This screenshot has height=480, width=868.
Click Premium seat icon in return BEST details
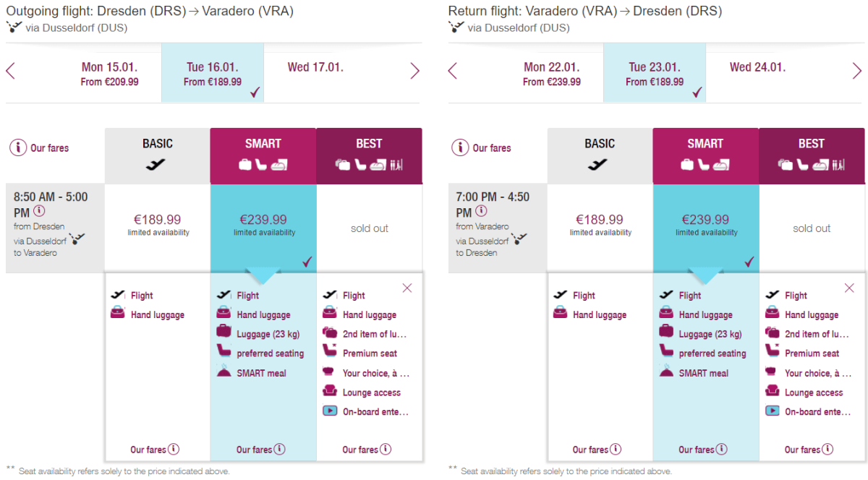[773, 353]
